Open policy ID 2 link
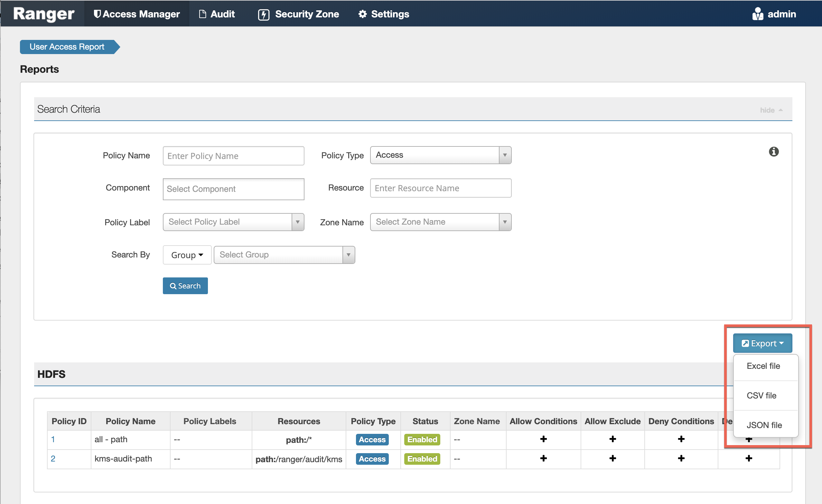This screenshot has width=822, height=504. pyautogui.click(x=53, y=458)
